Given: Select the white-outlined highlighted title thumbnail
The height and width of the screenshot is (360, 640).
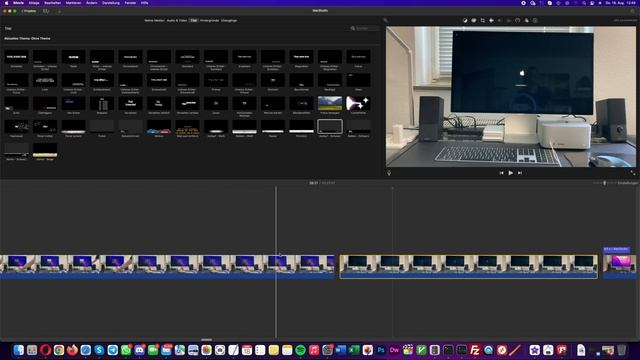Looking at the screenshot, I should (x=330, y=127).
